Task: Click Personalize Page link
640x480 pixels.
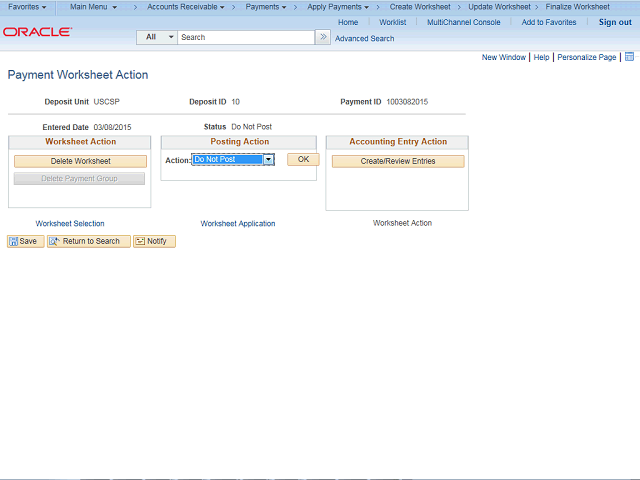Action: 587,57
